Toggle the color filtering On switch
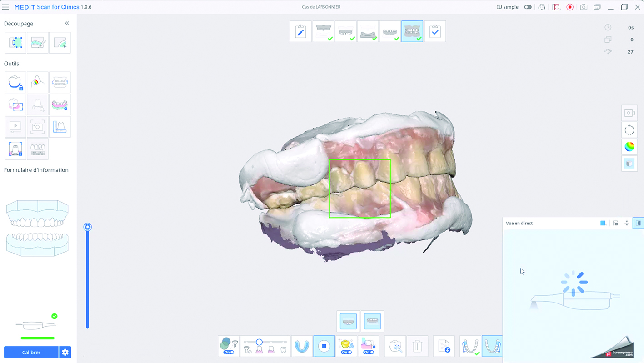The height and width of the screenshot is (363, 644). coord(229,352)
